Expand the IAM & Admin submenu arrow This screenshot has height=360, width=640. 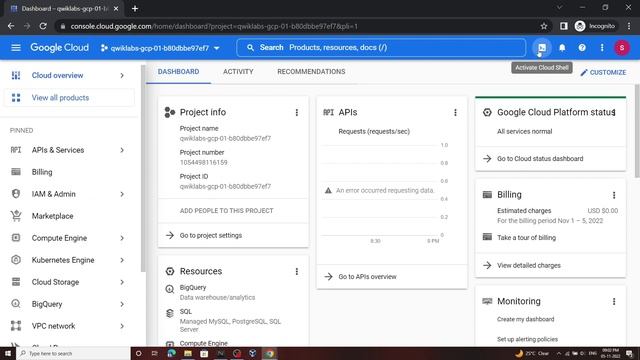(122, 194)
